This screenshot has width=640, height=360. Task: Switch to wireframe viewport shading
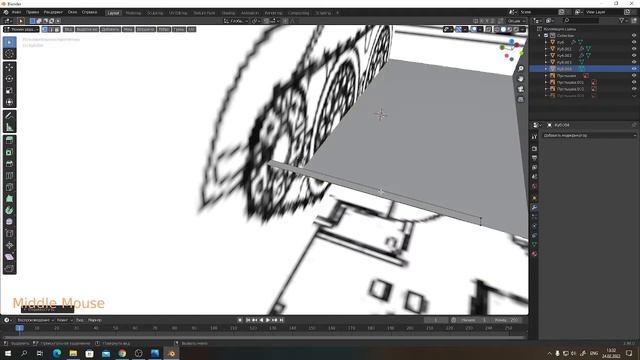(497, 29)
